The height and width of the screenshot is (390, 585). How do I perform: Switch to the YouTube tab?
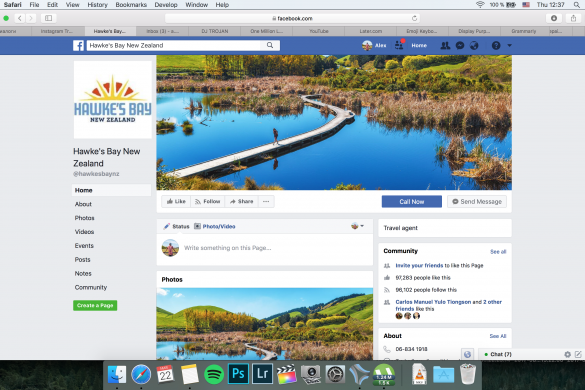pos(319,31)
